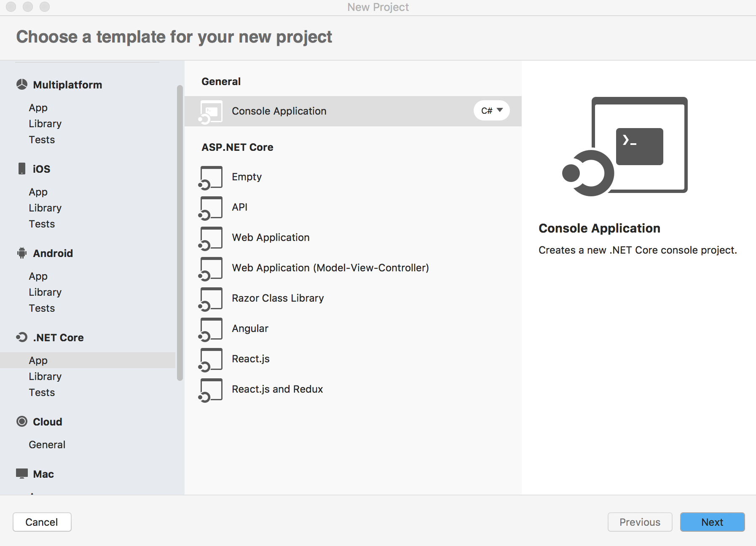Viewport: 756px width, 546px height.
Task: Click the Multiplatform category icon
Action: point(22,85)
